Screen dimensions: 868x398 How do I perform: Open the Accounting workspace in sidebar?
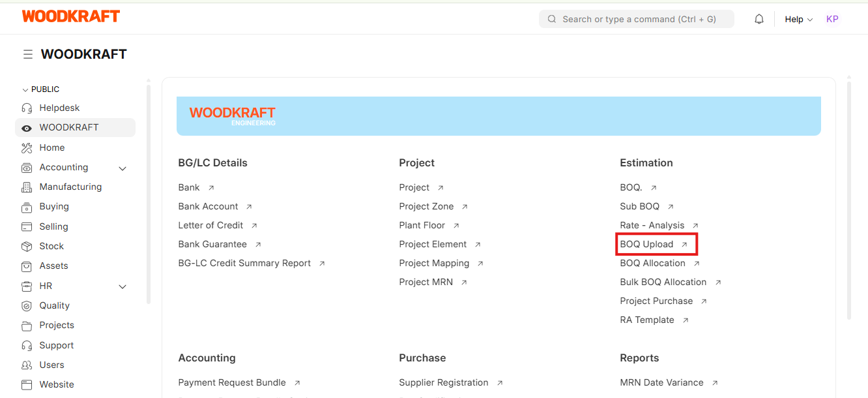tap(64, 168)
